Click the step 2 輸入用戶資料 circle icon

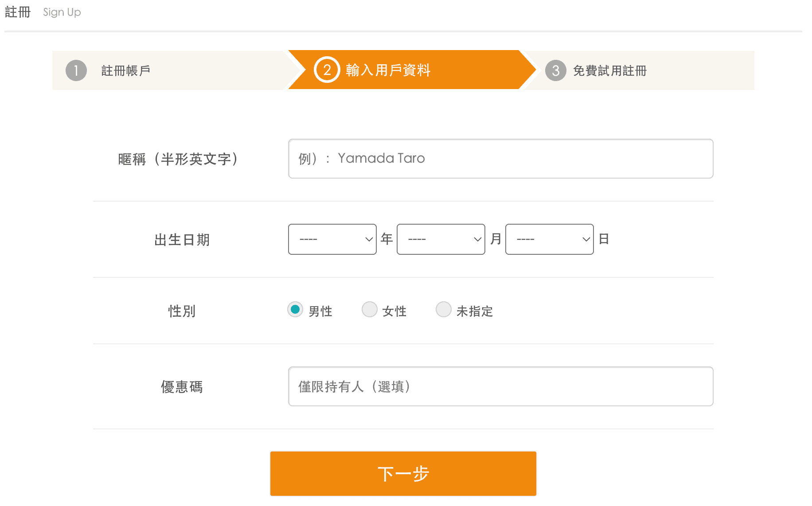click(x=327, y=70)
